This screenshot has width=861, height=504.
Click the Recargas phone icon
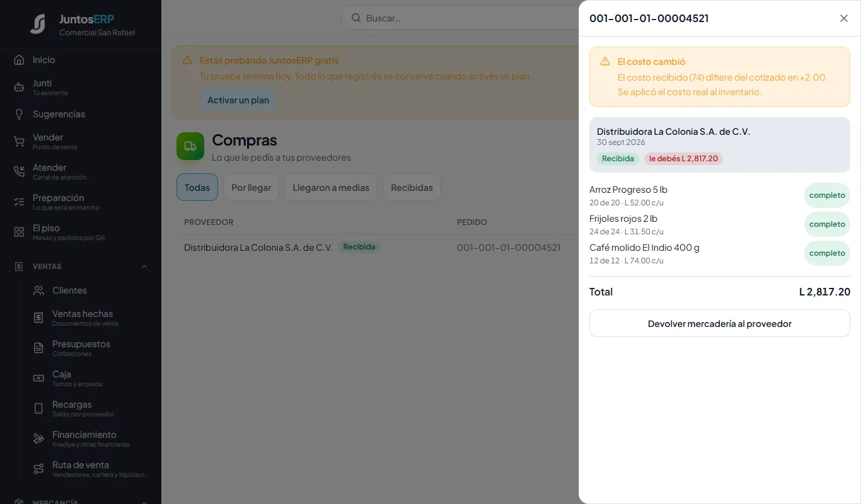[38, 409]
